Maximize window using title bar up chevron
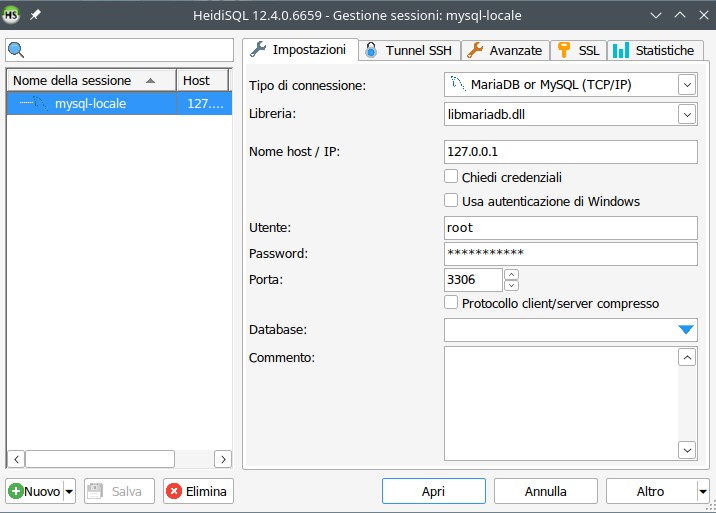The height and width of the screenshot is (513, 716). 680,15
